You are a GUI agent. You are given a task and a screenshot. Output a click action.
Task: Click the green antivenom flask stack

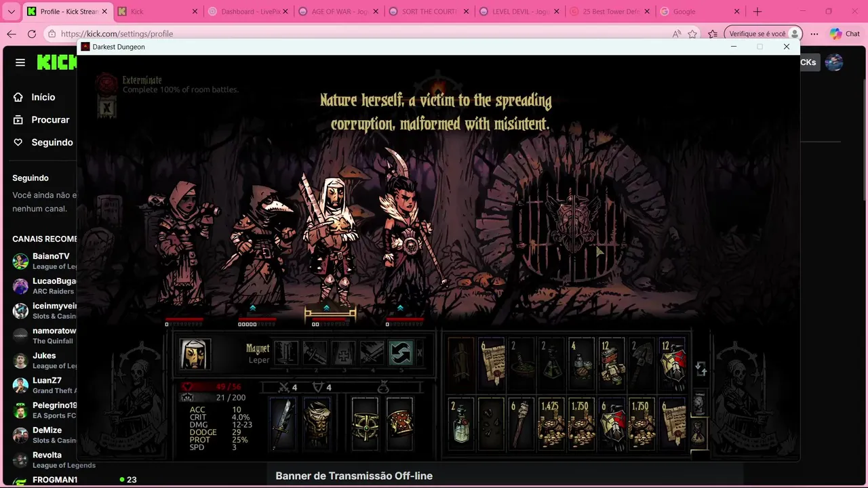coord(551,364)
